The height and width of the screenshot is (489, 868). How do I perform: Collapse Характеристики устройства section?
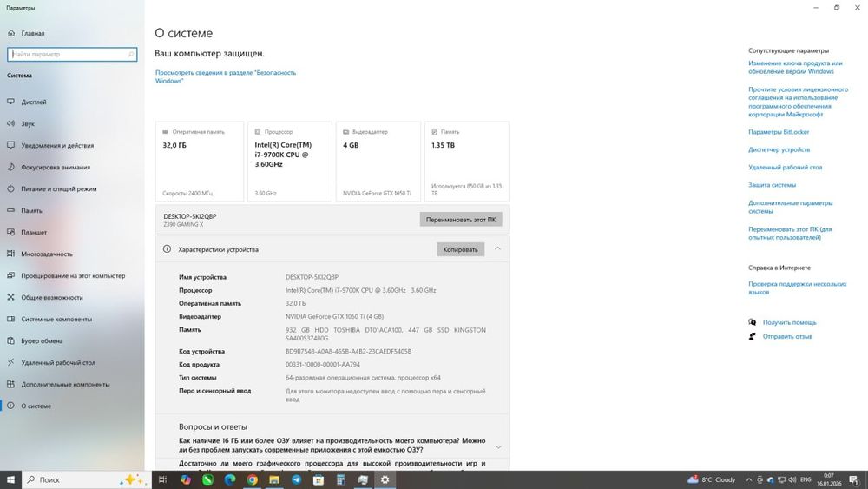pos(497,248)
